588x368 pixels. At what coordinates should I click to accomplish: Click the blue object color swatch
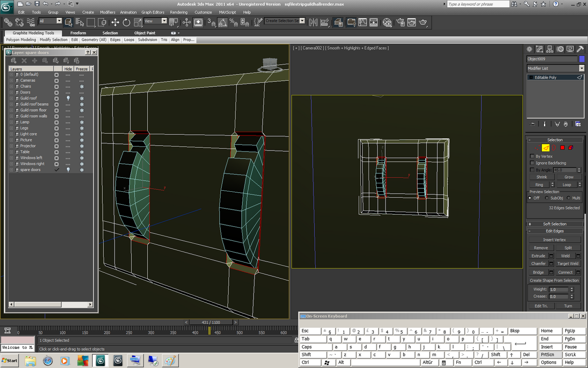(x=582, y=59)
